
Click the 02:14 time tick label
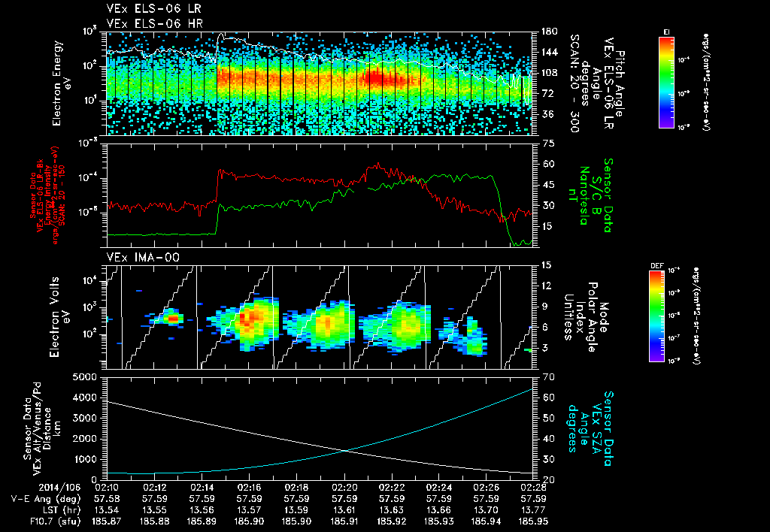pyautogui.click(x=202, y=488)
